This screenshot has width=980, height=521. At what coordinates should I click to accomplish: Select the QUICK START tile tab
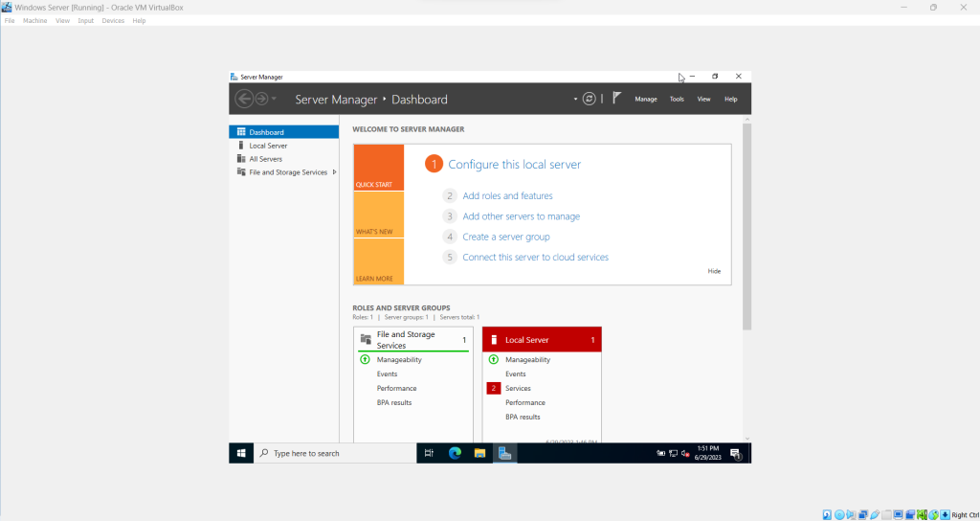coord(379,168)
